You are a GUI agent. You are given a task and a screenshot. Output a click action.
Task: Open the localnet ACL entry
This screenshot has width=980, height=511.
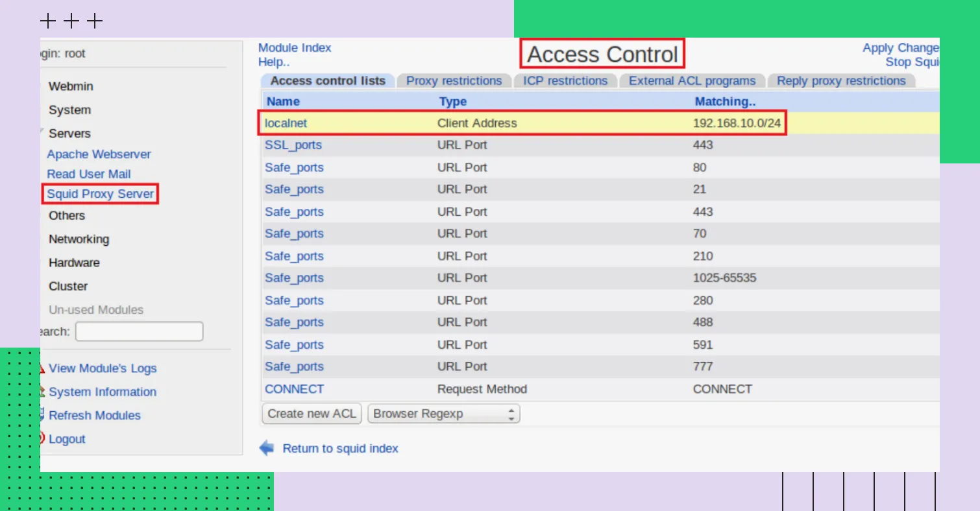[x=286, y=123]
